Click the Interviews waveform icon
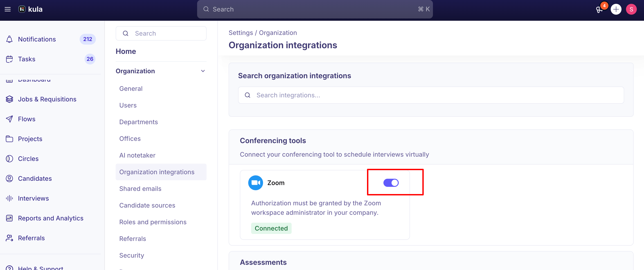This screenshot has width=644, height=270. pyautogui.click(x=9, y=198)
